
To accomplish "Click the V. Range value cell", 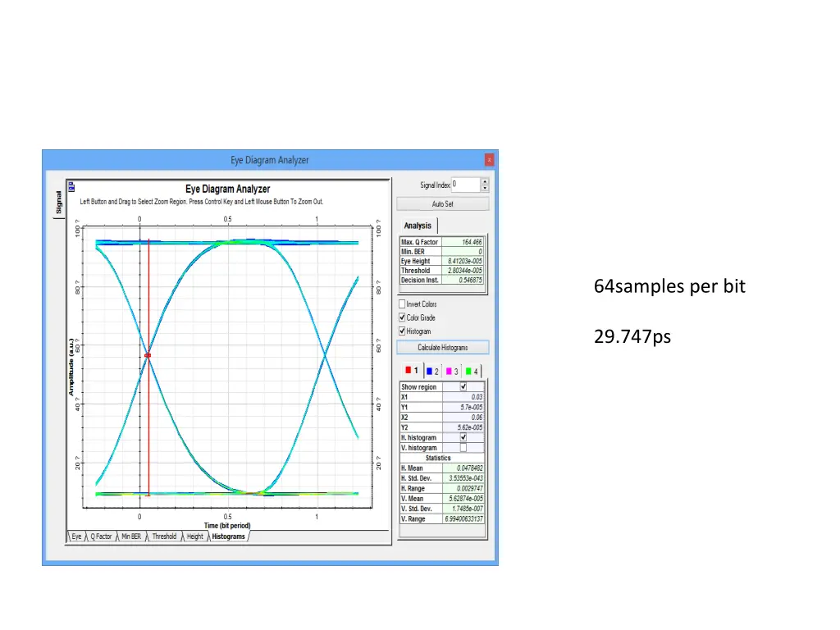I will (463, 519).
